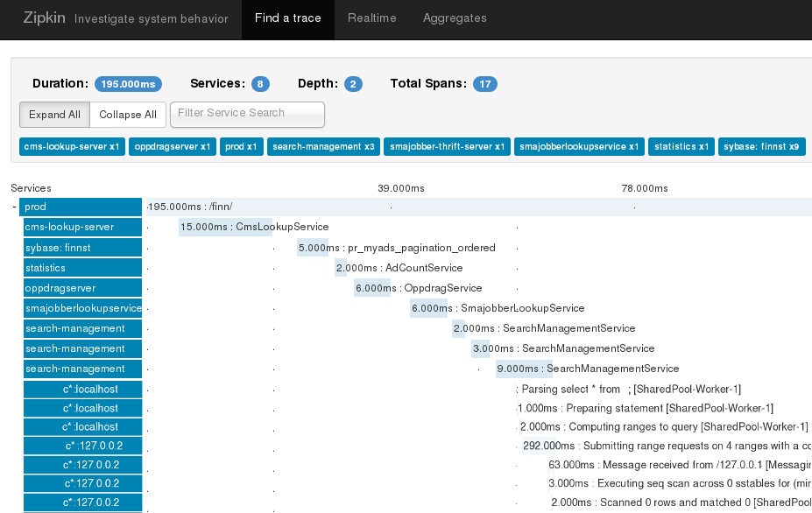Image resolution: width=812 pixels, height=513 pixels.
Task: Toggle the cms-lookup-server x1 service filter tag
Action: pos(72,147)
